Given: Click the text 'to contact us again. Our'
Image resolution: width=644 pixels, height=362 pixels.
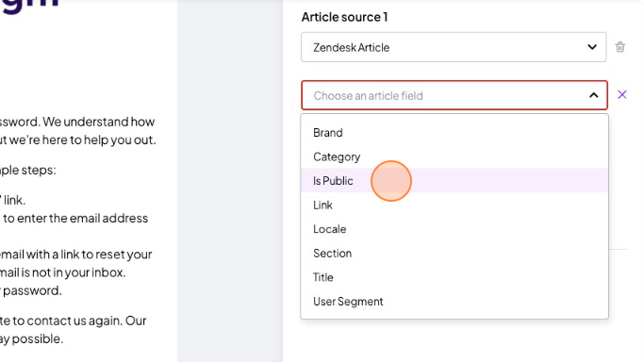Looking at the screenshot, I should (x=79, y=321).
